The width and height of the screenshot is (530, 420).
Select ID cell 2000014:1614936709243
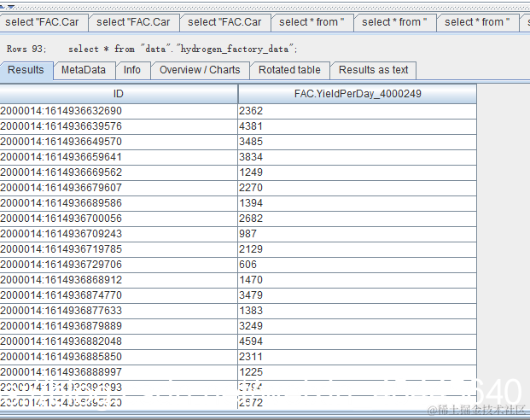119,234
